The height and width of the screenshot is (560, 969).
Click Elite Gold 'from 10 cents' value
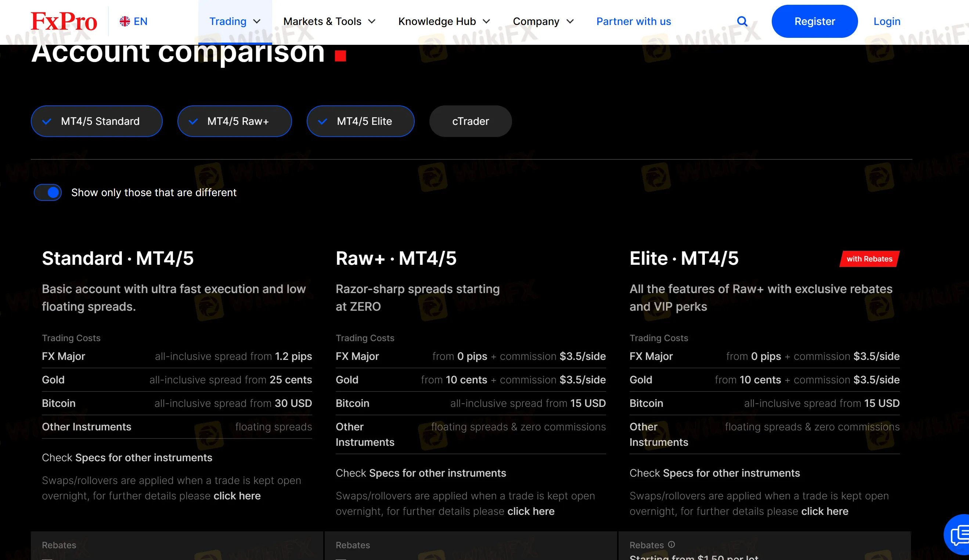click(748, 380)
